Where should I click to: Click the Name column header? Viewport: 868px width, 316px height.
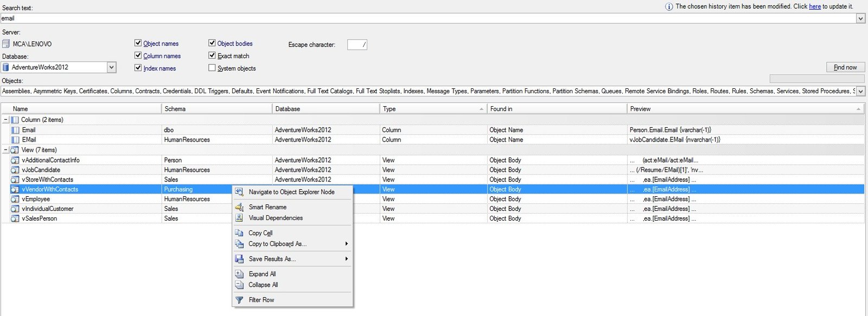point(81,109)
